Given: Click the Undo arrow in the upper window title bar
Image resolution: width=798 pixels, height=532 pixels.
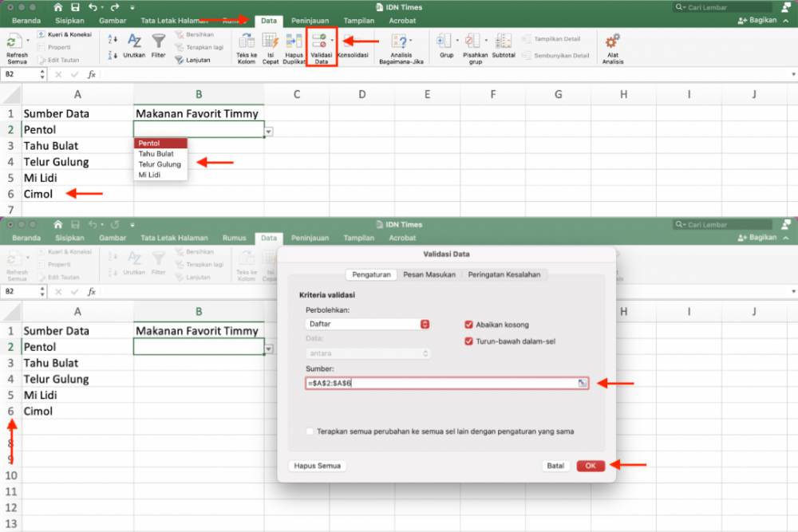Looking at the screenshot, I should pyautogui.click(x=93, y=7).
